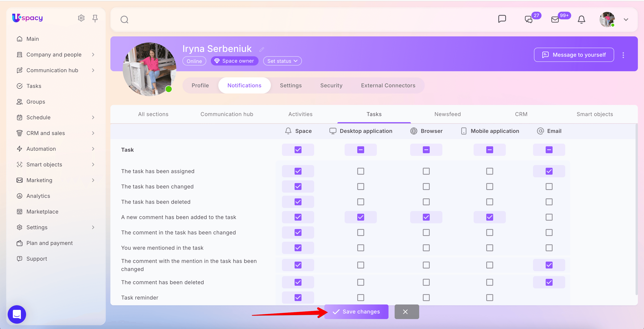Image resolution: width=644 pixels, height=329 pixels.
Task: Open mail icon with 99+ badge
Action: point(555,20)
